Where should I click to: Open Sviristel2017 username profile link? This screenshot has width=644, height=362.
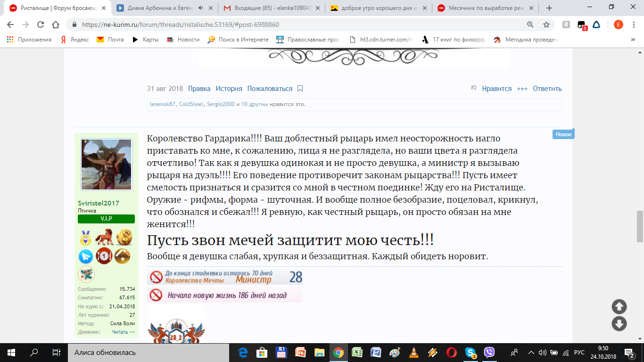coord(99,203)
